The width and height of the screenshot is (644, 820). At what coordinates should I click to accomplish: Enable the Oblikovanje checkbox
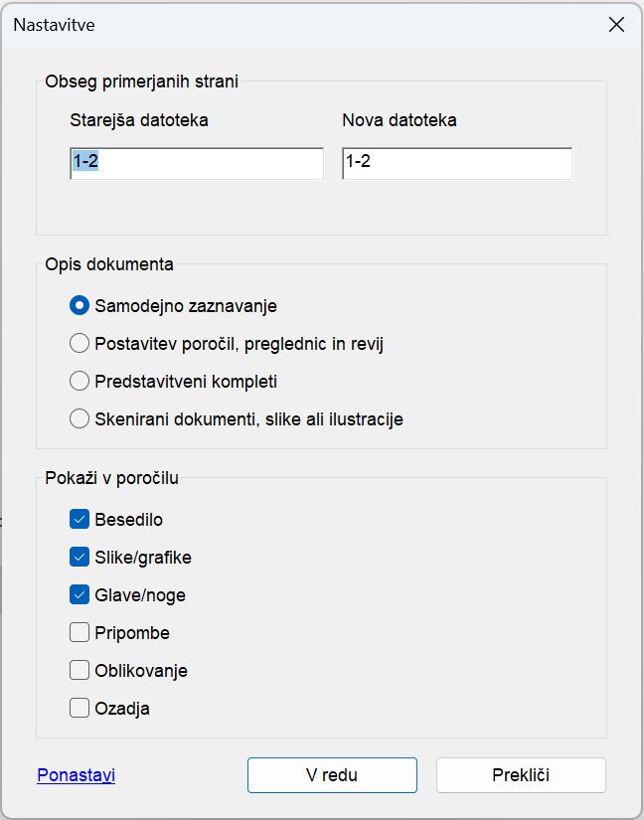tap(79, 671)
